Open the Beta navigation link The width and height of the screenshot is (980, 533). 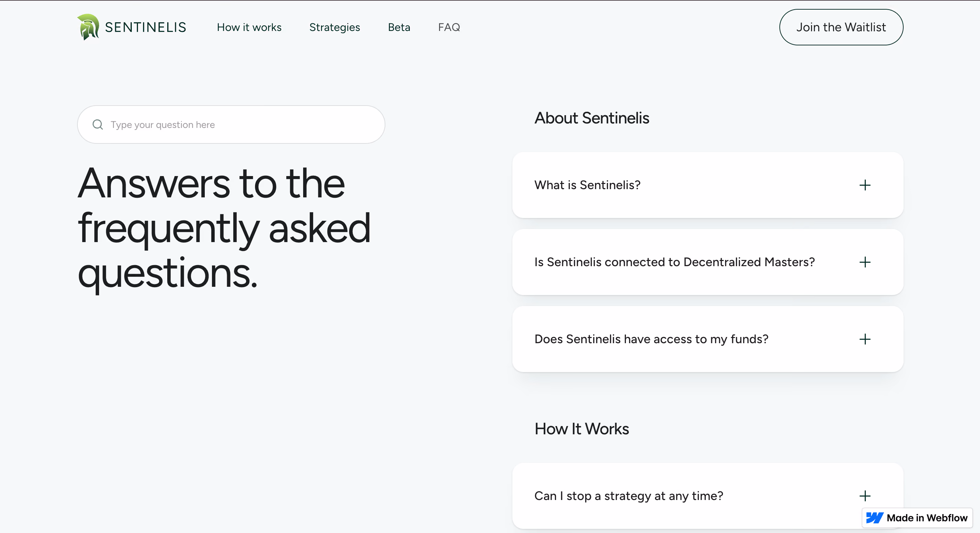click(x=399, y=28)
